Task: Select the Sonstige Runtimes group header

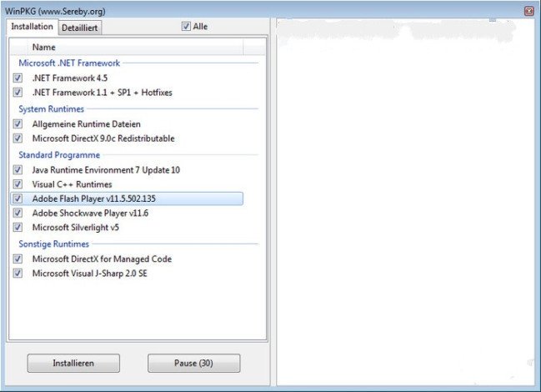Action: (53, 244)
